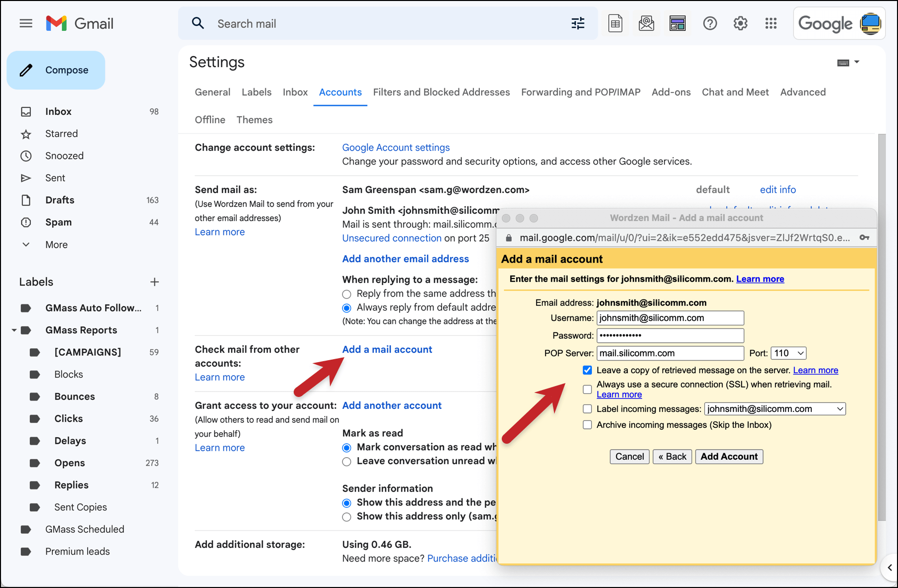The image size is (898, 588).
Task: Click Cancel in the popup
Action: coord(629,457)
